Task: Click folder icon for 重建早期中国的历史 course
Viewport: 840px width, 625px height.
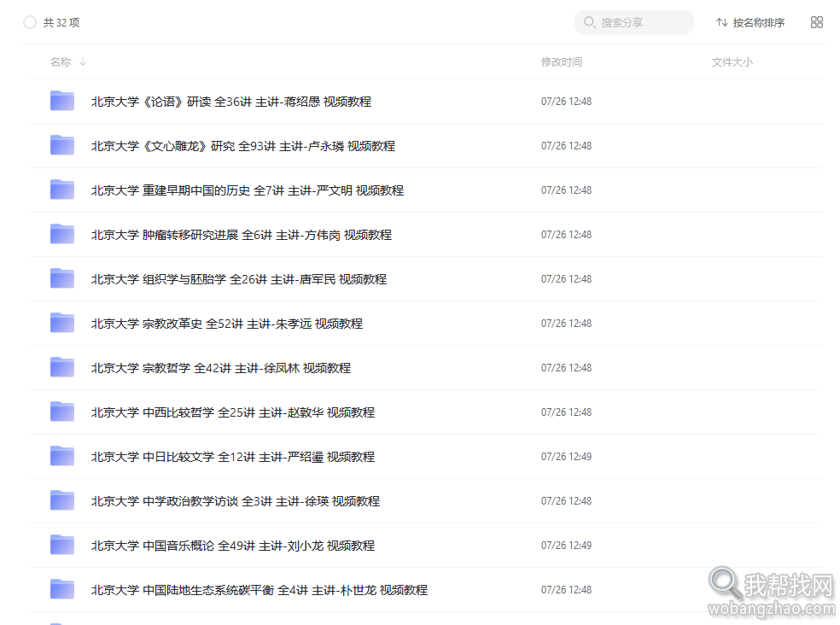Action: point(62,190)
